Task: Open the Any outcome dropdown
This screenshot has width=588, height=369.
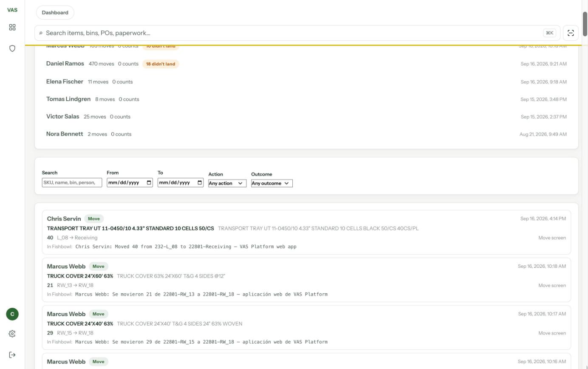Action: (x=272, y=183)
